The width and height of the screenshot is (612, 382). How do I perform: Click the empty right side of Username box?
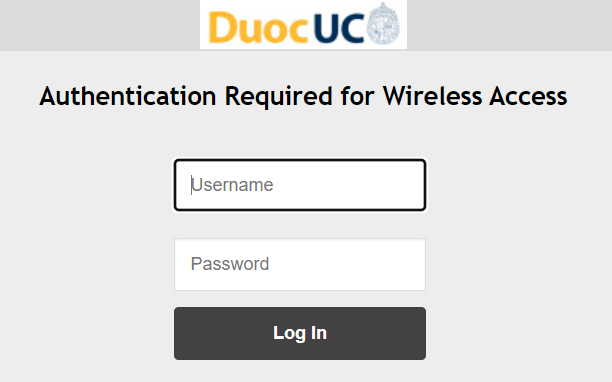tap(351, 185)
